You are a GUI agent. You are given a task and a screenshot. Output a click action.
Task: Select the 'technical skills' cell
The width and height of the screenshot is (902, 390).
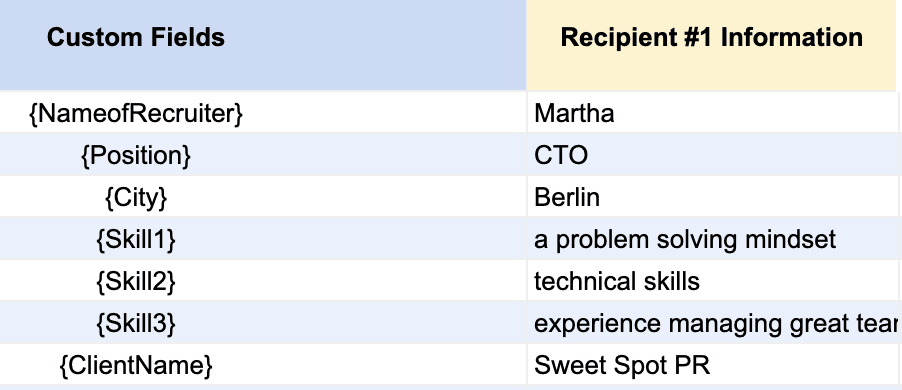pyautogui.click(x=714, y=281)
